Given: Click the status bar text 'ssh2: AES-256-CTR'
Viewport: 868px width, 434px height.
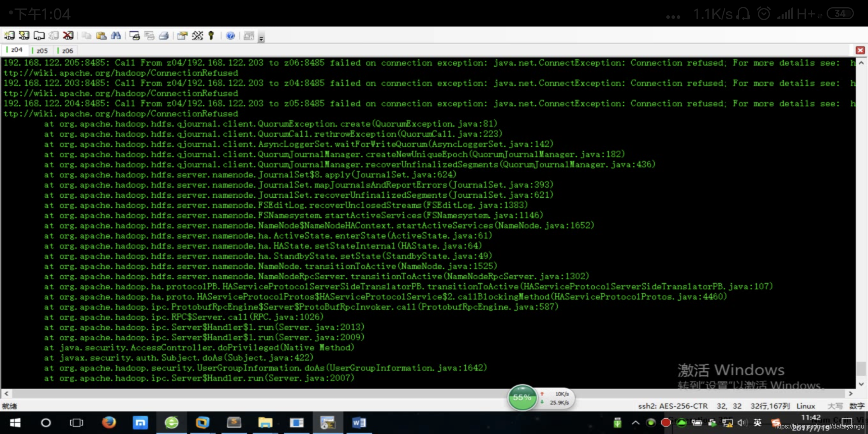Looking at the screenshot, I should tap(673, 406).
